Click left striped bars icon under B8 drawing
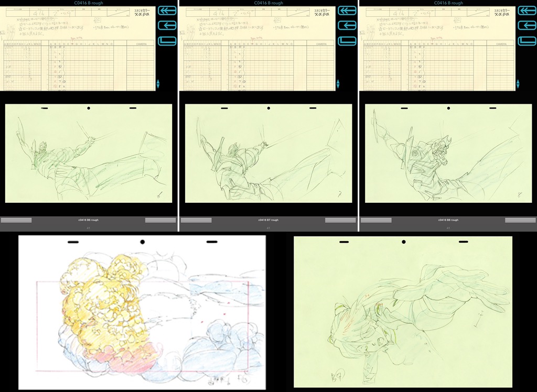Screen dimensions: 537x392 [x=376, y=220]
